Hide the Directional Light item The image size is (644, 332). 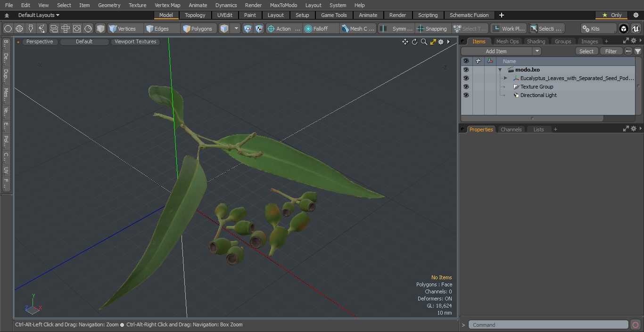click(x=466, y=95)
